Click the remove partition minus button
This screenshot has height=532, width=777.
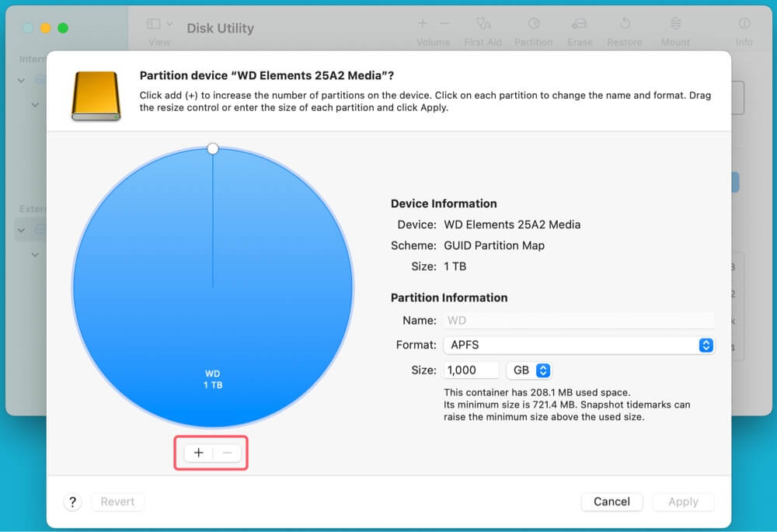click(227, 453)
